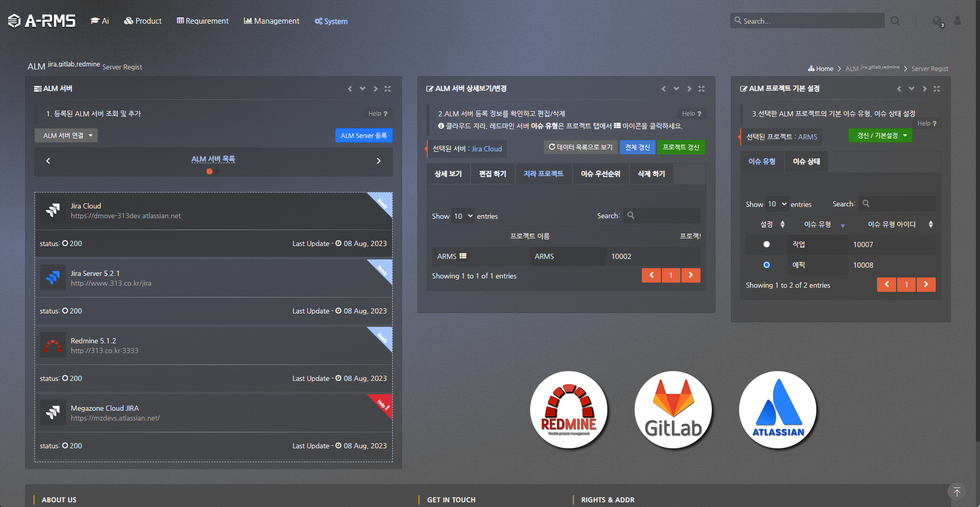Open the 갱신 / 기본설정 dropdown
980x507 pixels.
pyautogui.click(x=880, y=135)
